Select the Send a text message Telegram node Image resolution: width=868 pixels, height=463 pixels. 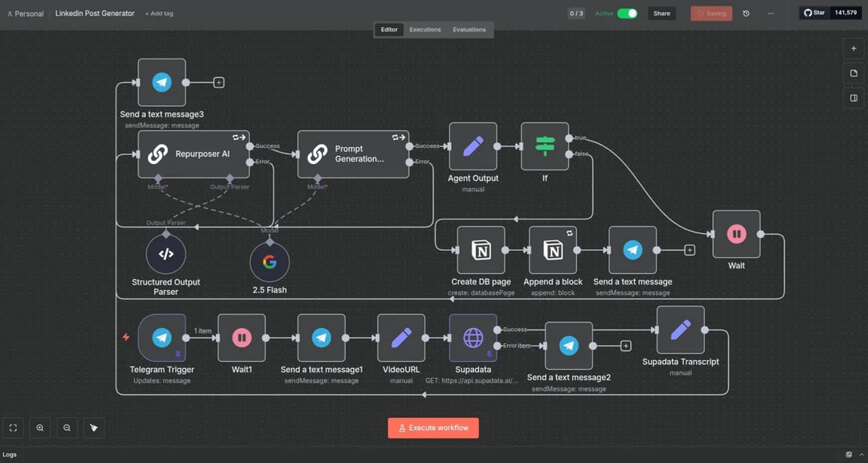(x=633, y=250)
